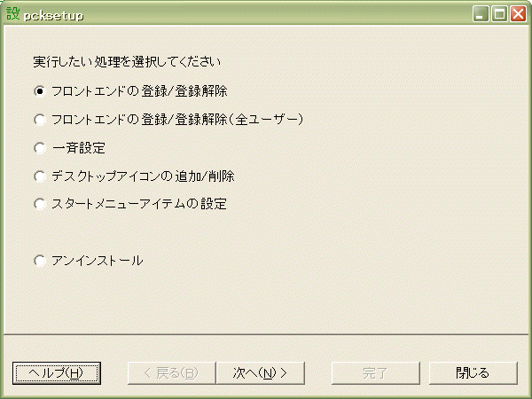The height and width of the screenshot is (399, 532).
Task: Click the 閉じる button
Action: 473,373
